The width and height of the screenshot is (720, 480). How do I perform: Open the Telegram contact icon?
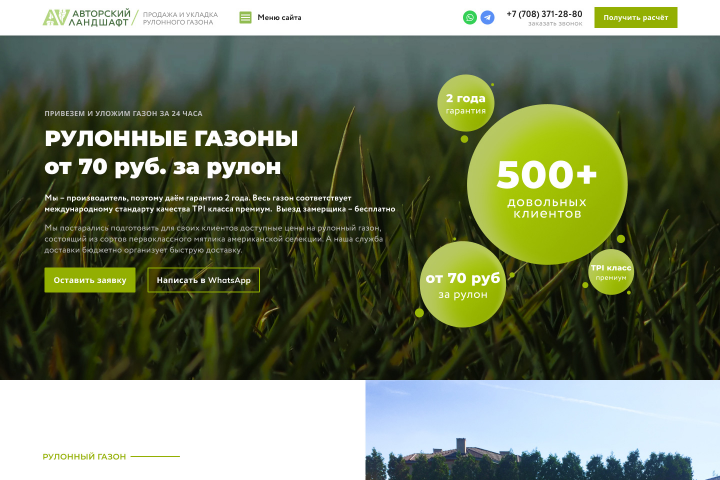coord(487,17)
